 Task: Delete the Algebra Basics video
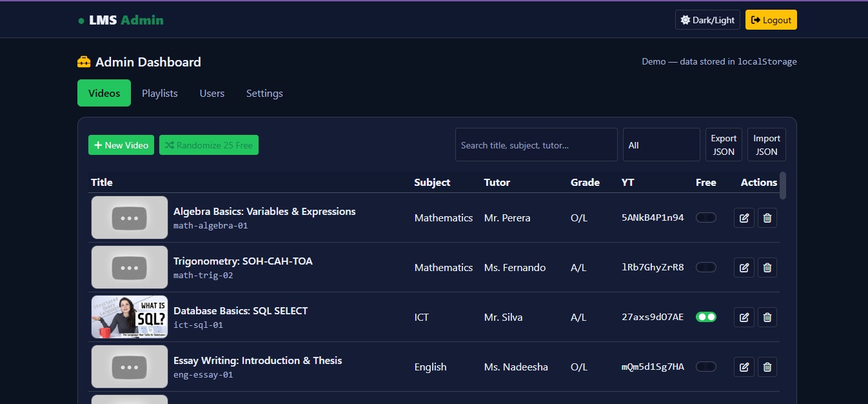(767, 217)
